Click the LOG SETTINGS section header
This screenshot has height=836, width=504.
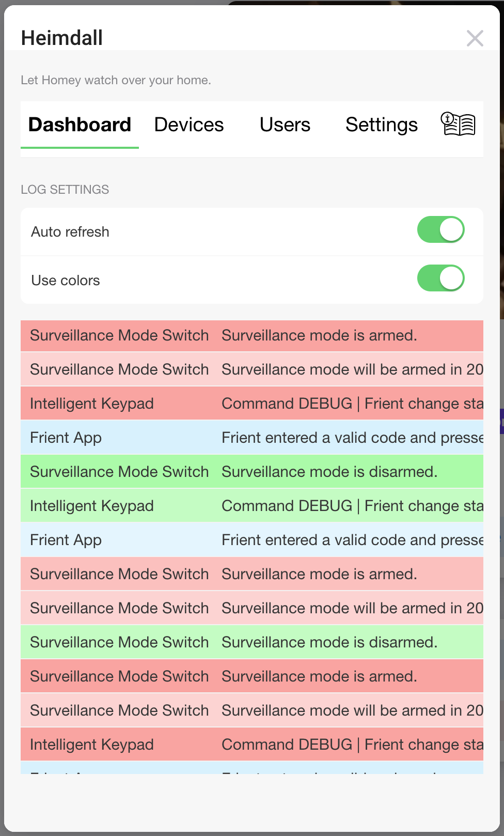[65, 190]
